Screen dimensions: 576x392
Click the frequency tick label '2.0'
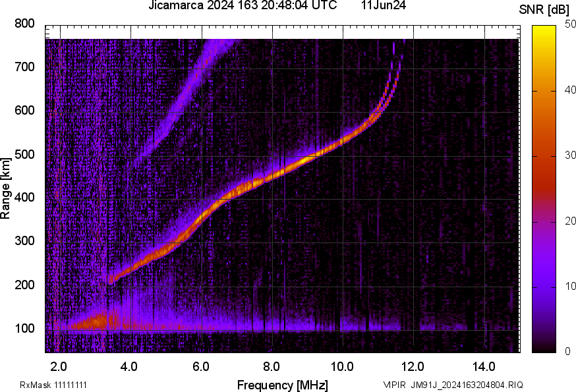coord(59,366)
